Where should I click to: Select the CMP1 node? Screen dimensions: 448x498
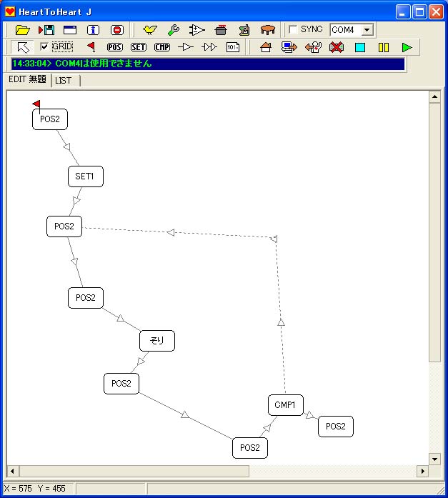coord(285,405)
